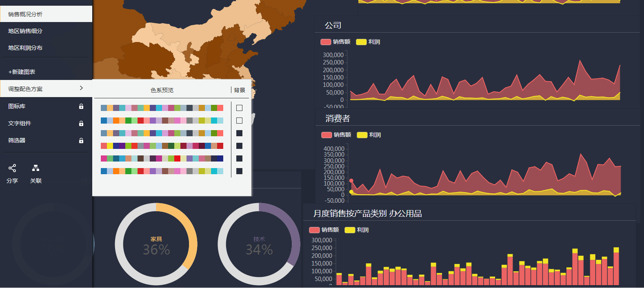Choose the last dark background swatch
The width and height of the screenshot is (644, 288).
[239, 171]
